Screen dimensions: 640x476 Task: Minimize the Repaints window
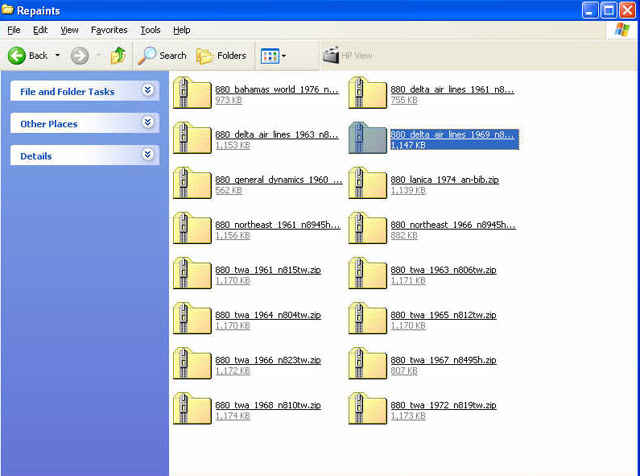(590, 10)
